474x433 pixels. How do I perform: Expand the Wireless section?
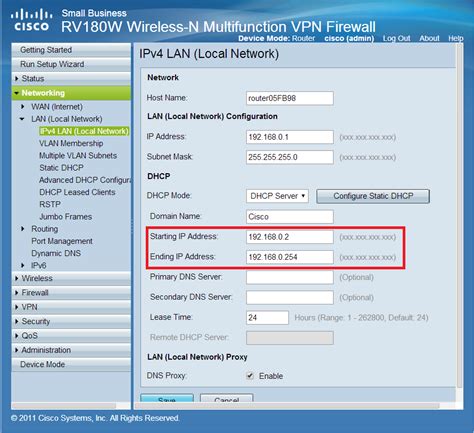tap(71, 278)
